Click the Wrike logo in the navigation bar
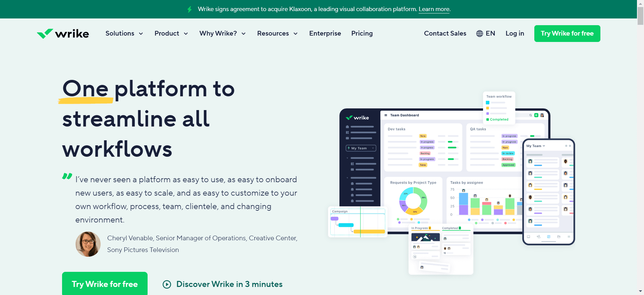 click(x=63, y=34)
